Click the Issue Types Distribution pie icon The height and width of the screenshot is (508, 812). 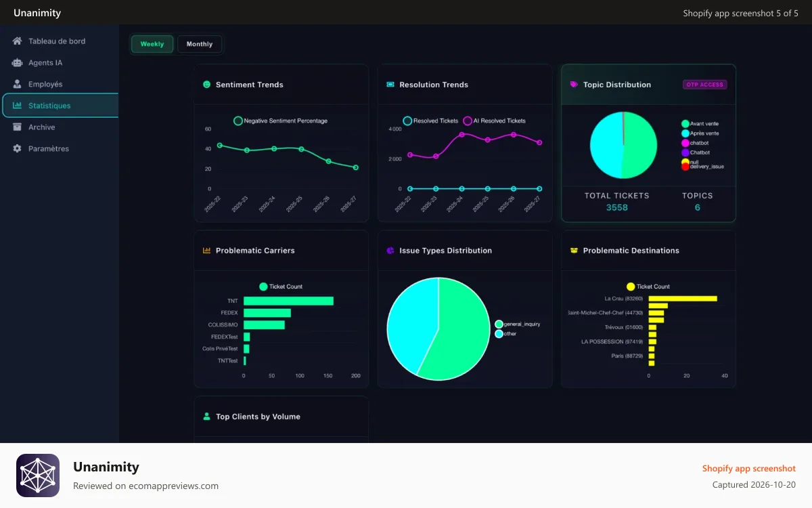pos(390,251)
